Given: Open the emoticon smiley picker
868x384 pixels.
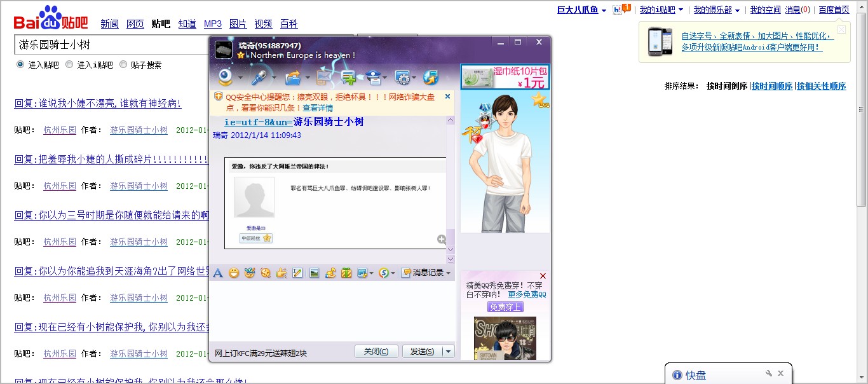Looking at the screenshot, I should click(x=234, y=273).
